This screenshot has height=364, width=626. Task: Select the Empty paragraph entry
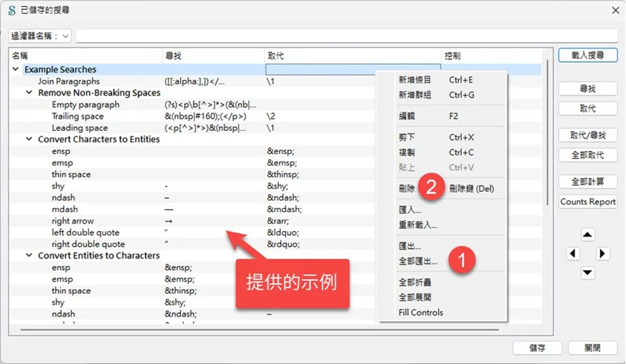[85, 105]
